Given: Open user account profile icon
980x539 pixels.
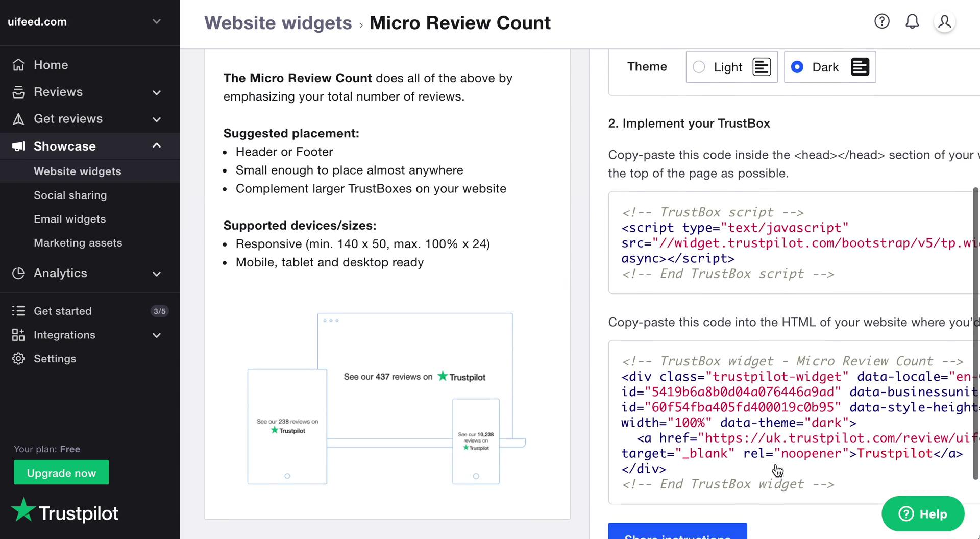Looking at the screenshot, I should 944,22.
